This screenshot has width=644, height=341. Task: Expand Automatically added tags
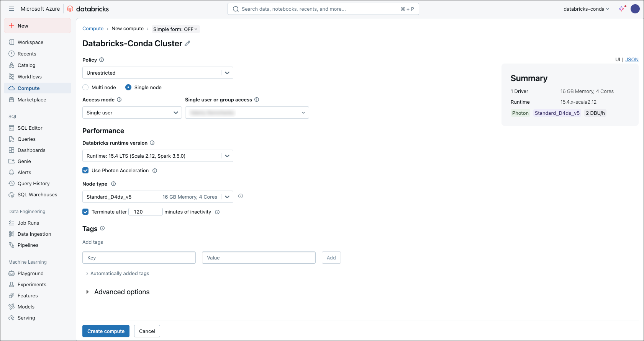[x=118, y=273]
